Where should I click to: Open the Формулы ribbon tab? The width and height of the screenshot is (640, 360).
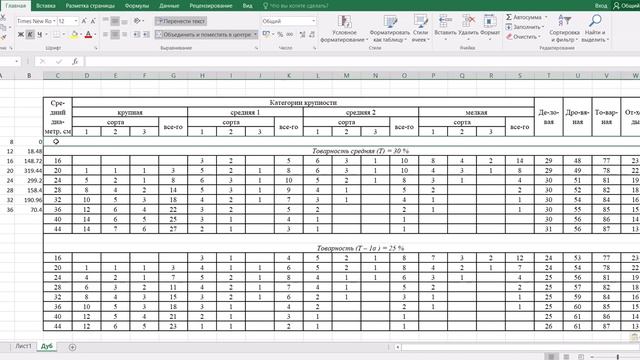[137, 6]
